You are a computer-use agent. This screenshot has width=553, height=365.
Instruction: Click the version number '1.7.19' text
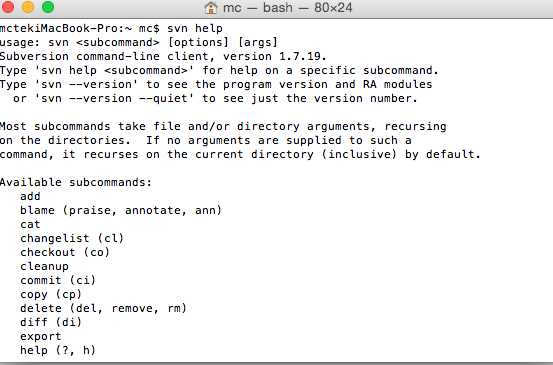(x=300, y=56)
